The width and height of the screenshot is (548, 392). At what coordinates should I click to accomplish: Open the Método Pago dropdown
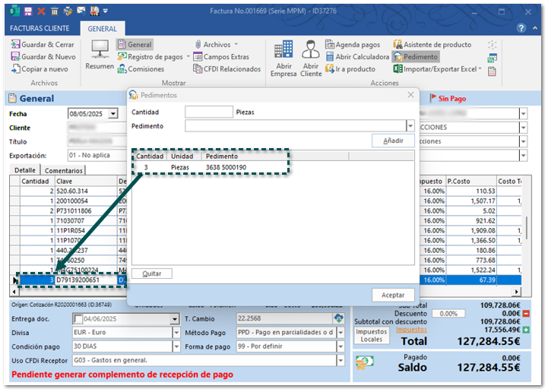(x=339, y=333)
